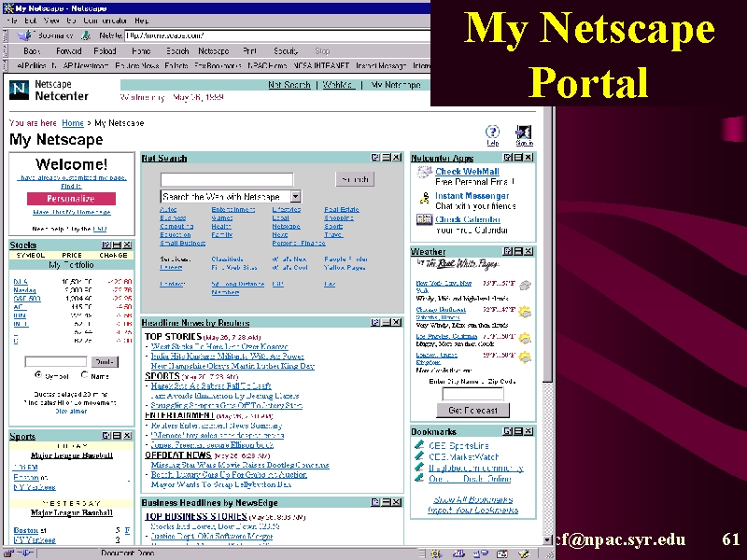Click the edit icon on Headline News panel
Screen dimensions: 747x560
point(375,322)
